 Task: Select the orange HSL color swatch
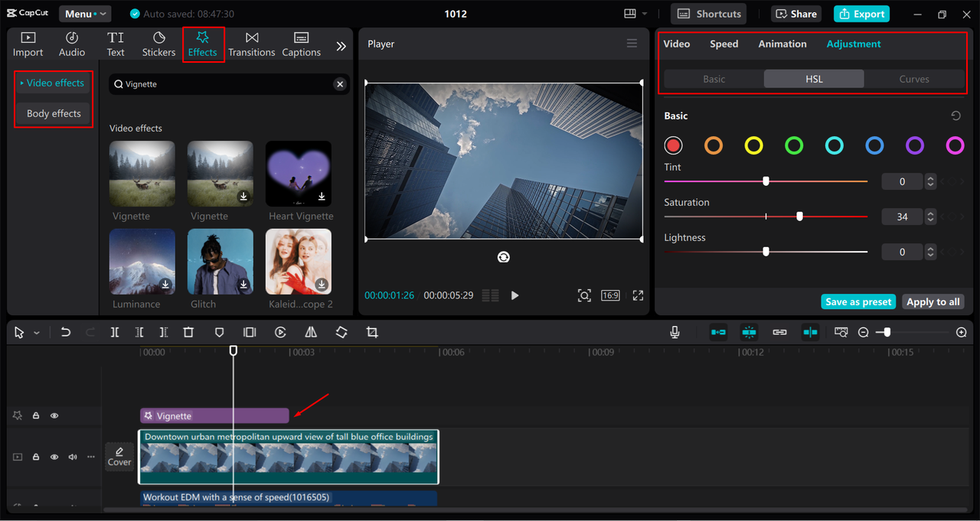pyautogui.click(x=714, y=145)
